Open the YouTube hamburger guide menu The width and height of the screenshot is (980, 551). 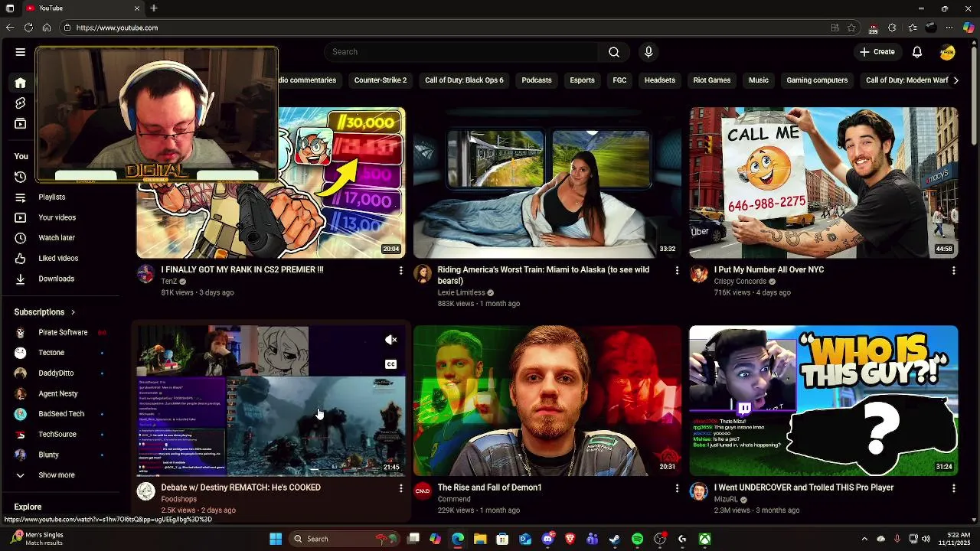[x=21, y=52]
